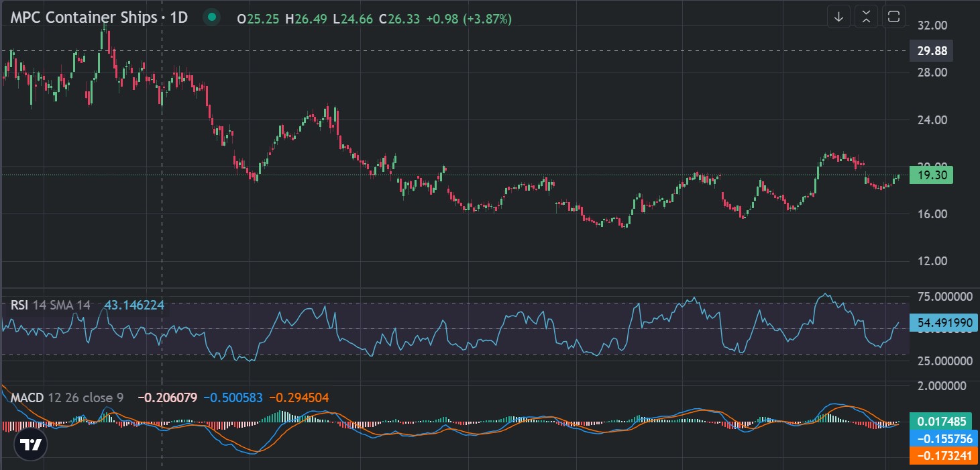Click the 24.00 price axis label

click(x=931, y=120)
